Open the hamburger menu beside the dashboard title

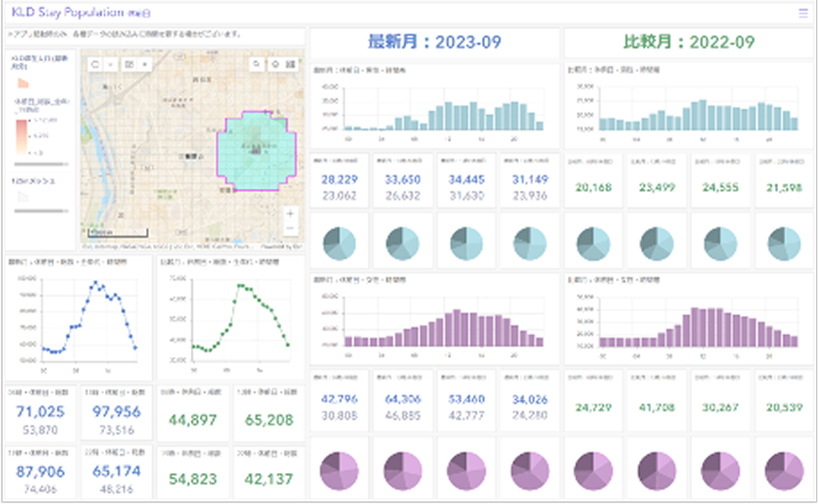(x=803, y=13)
